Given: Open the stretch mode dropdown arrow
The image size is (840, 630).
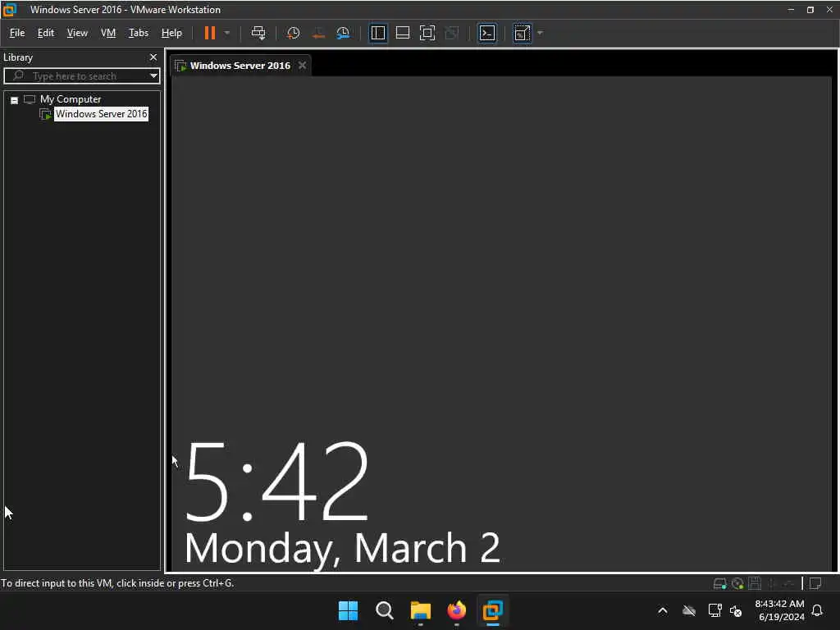Looking at the screenshot, I should click(540, 33).
